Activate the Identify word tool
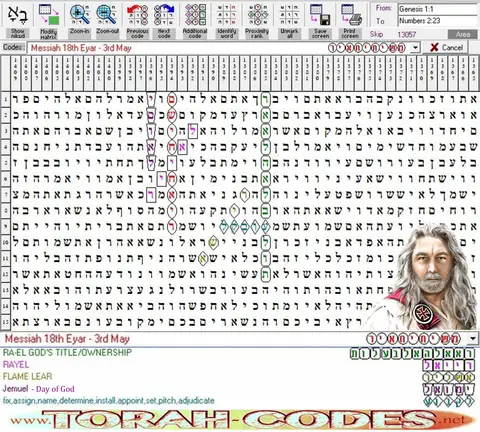The width and height of the screenshot is (480, 432). pos(227,21)
